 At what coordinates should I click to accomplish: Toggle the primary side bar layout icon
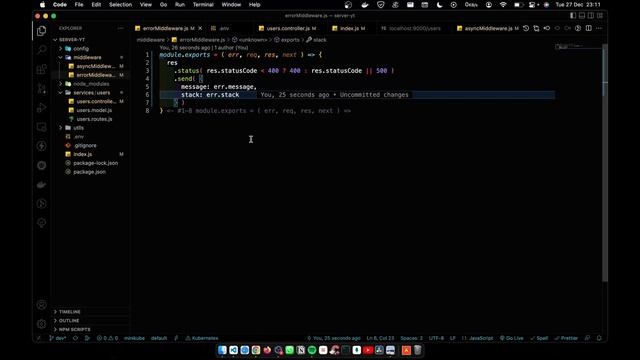pos(573,16)
